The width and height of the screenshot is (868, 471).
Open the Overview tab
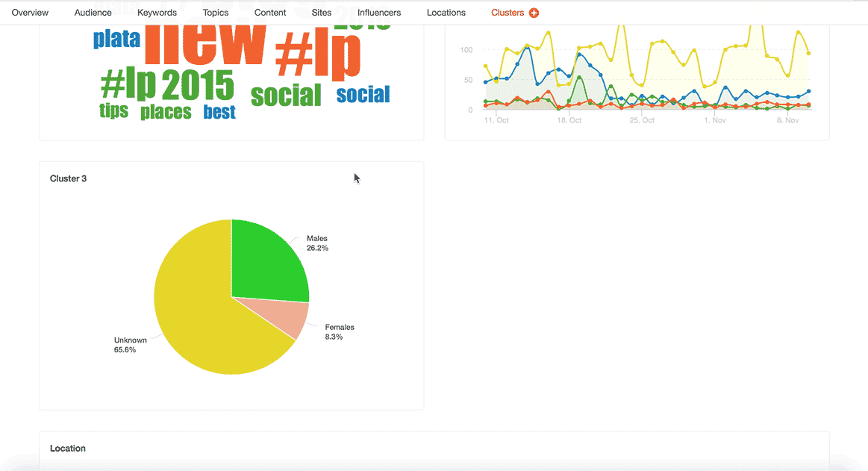click(30, 13)
